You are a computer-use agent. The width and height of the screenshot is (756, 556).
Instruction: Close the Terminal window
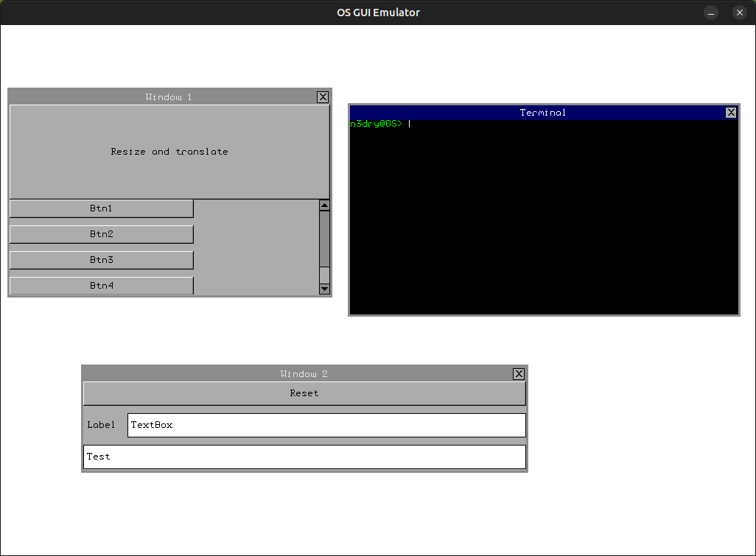tap(731, 113)
